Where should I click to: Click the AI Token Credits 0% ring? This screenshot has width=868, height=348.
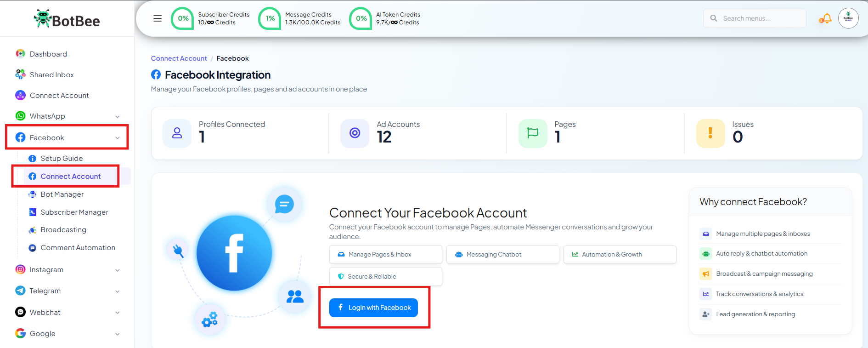pos(361,18)
